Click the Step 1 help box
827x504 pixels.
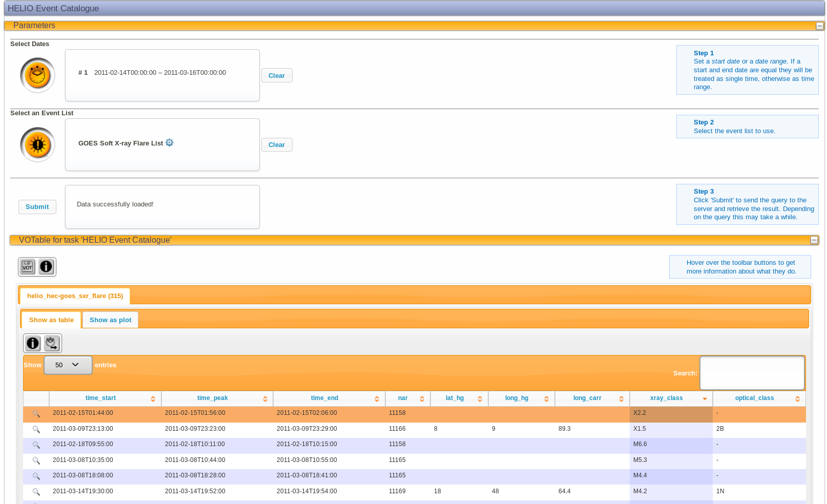[x=748, y=70]
